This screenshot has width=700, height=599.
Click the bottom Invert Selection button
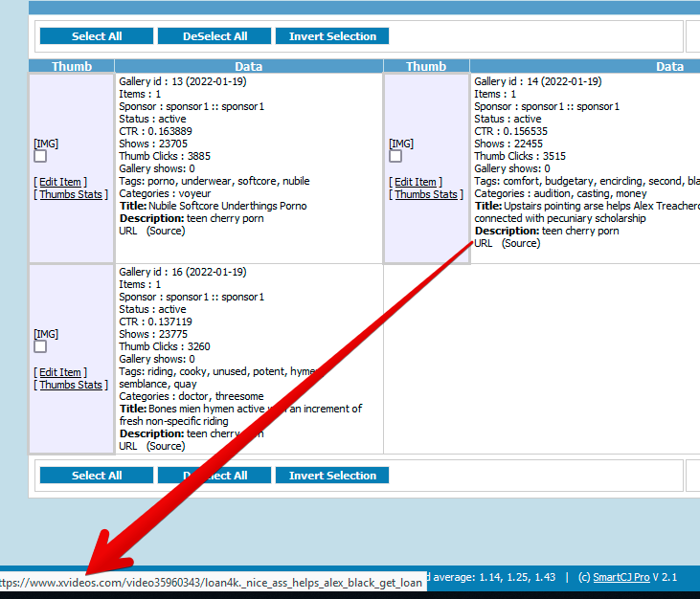[332, 476]
